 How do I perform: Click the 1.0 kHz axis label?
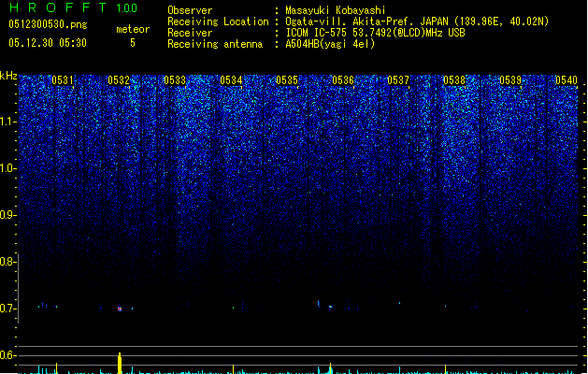(8, 168)
